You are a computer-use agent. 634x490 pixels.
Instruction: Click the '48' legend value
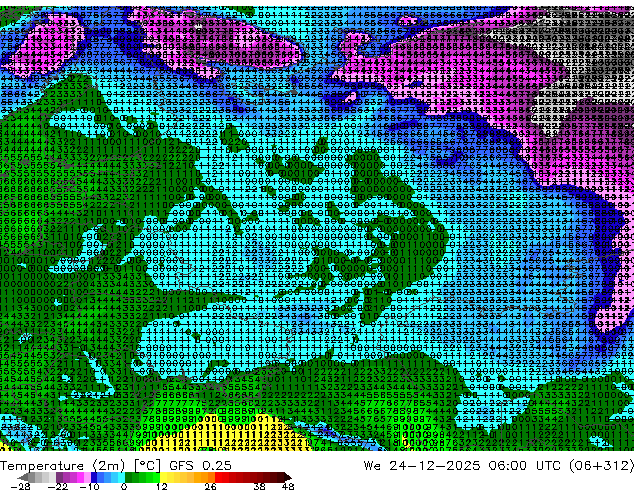(x=288, y=486)
